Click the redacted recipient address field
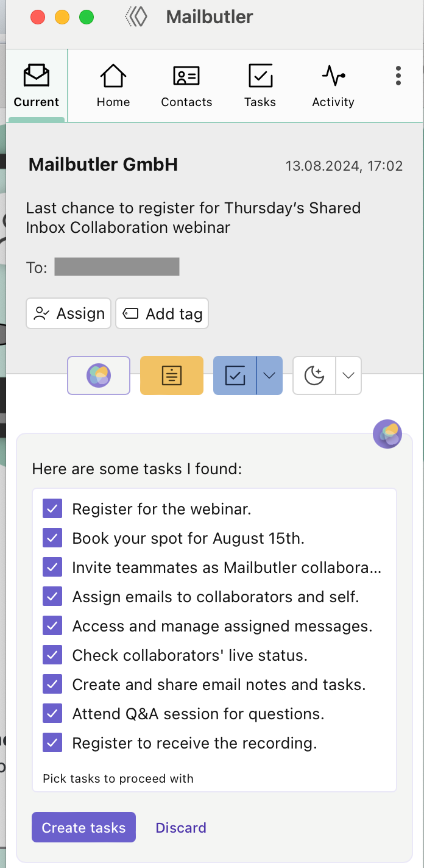 (x=117, y=267)
